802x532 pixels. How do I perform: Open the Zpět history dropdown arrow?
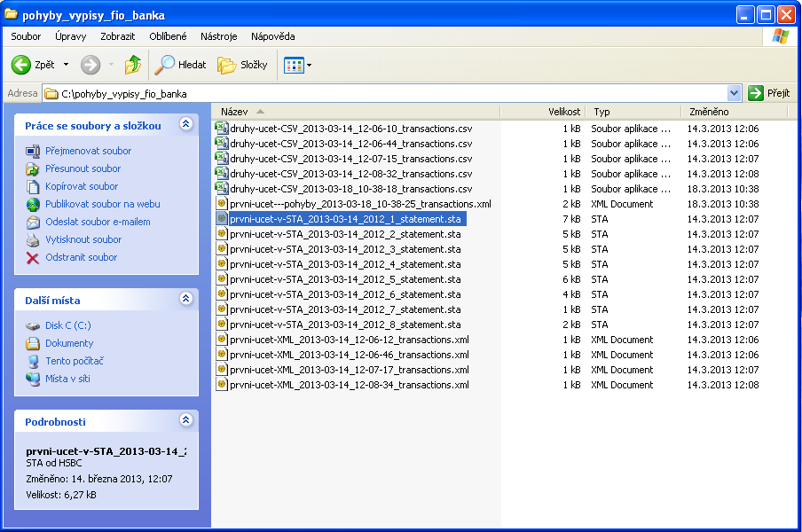pos(66,65)
